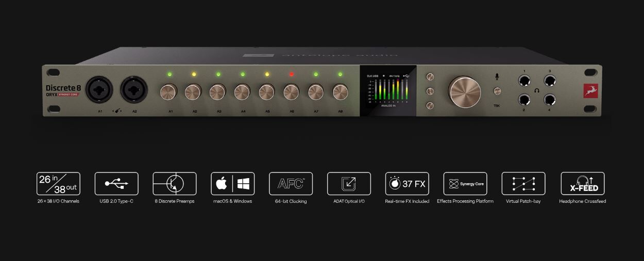Select the 8 Discrete Preamps transistor icon
The width and height of the screenshot is (644, 261).
pos(175,184)
